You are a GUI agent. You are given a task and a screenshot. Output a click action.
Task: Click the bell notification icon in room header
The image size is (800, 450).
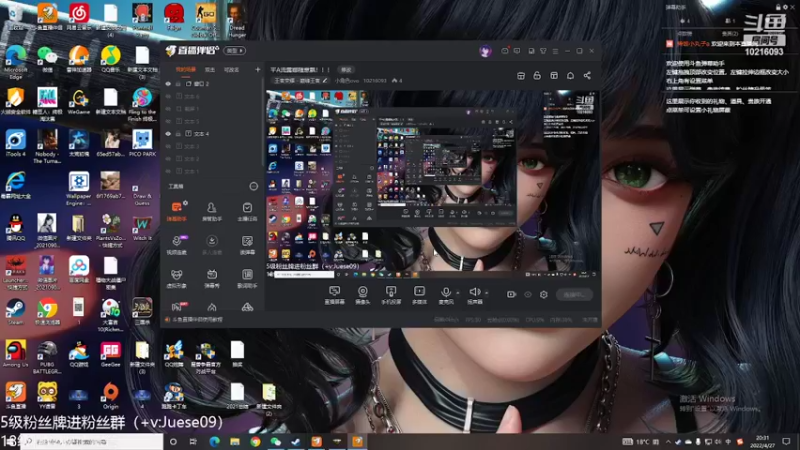click(x=570, y=76)
